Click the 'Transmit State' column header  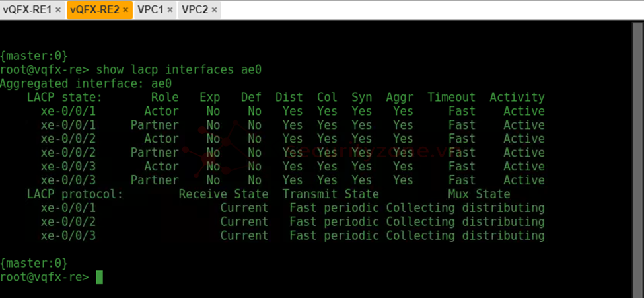(x=331, y=194)
